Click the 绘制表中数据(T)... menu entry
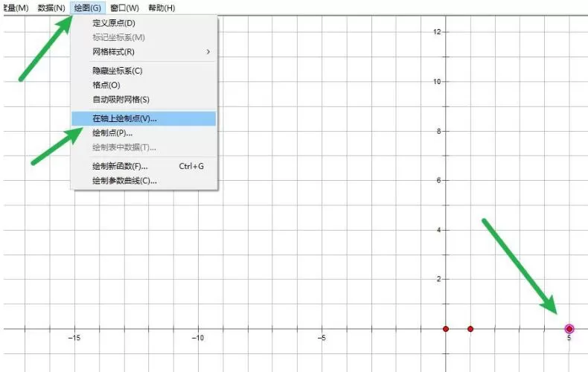Screen dimensions: 588x372 (x=144, y=147)
